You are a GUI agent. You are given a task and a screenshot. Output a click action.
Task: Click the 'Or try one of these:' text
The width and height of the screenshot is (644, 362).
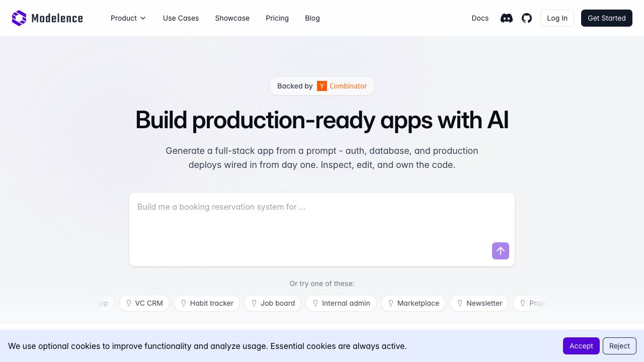click(x=322, y=284)
